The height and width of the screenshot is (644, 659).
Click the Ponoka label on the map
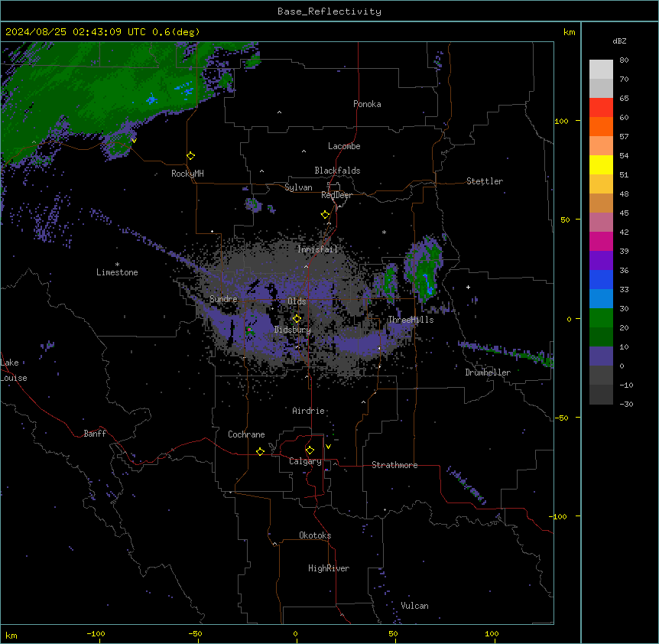click(367, 104)
